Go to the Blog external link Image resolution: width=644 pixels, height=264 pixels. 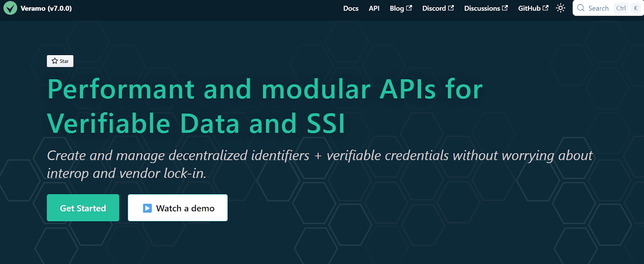pyautogui.click(x=400, y=8)
